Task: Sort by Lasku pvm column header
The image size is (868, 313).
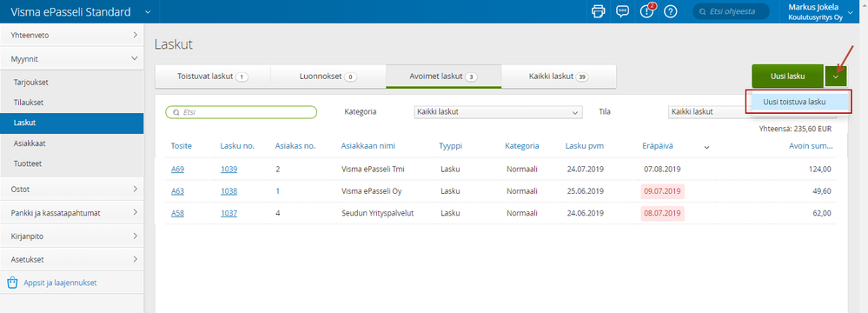Action: (x=584, y=146)
